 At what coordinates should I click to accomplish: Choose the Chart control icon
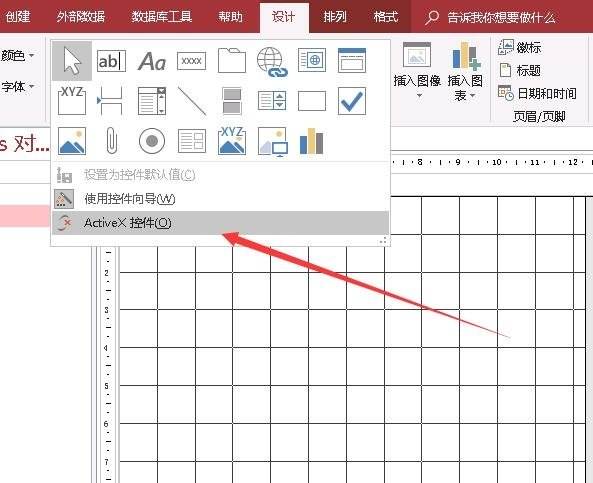pos(311,141)
